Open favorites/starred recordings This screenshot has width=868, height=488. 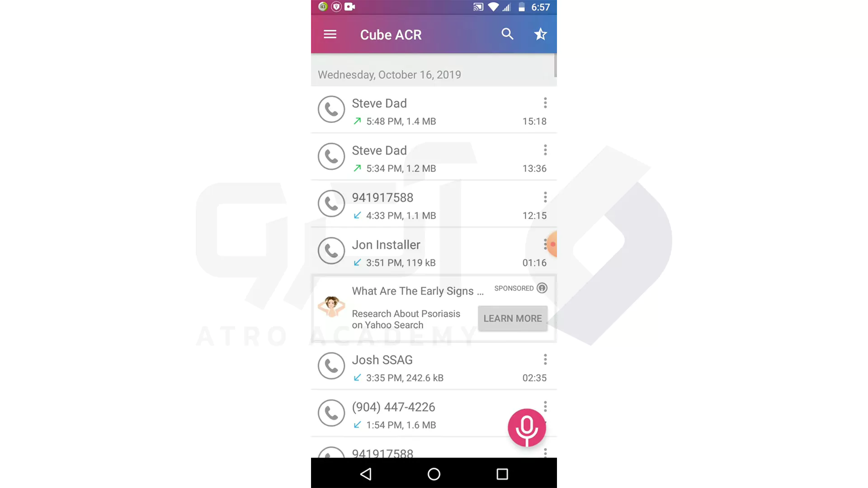point(539,34)
